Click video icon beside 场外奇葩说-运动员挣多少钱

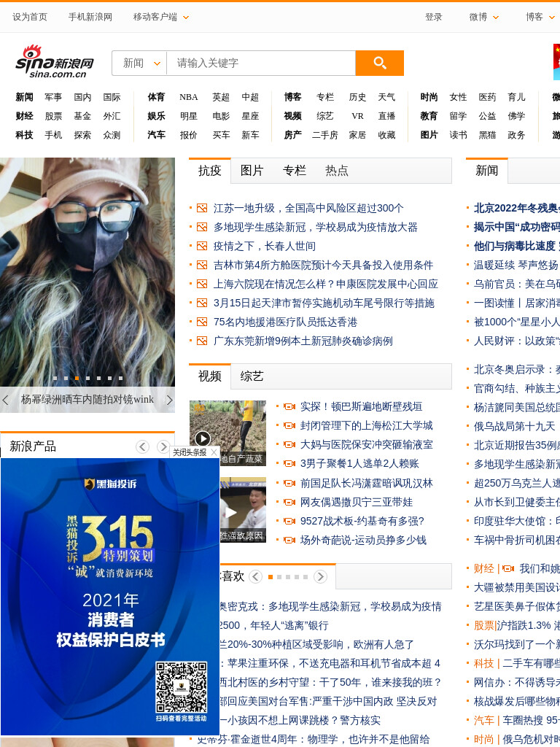tap(289, 541)
